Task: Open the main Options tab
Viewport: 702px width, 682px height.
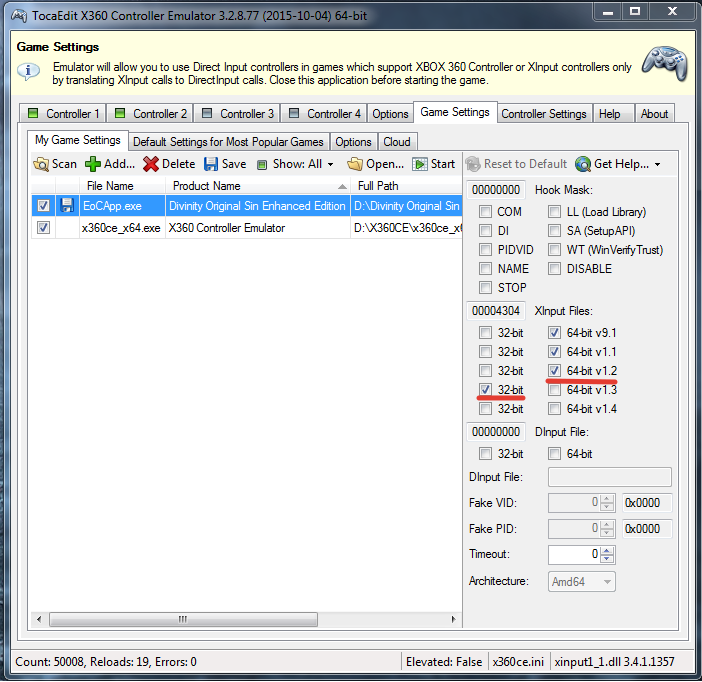Action: pyautogui.click(x=390, y=114)
